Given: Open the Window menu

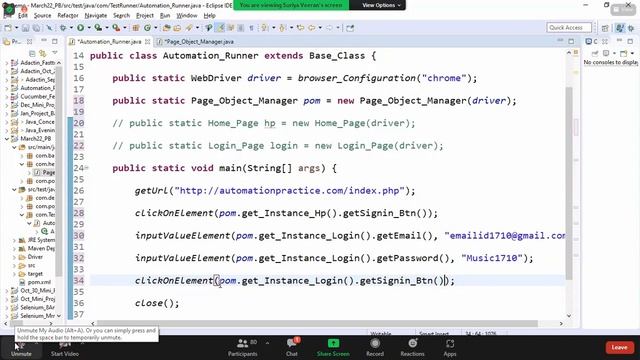Looking at the screenshot, I should (x=187, y=16).
